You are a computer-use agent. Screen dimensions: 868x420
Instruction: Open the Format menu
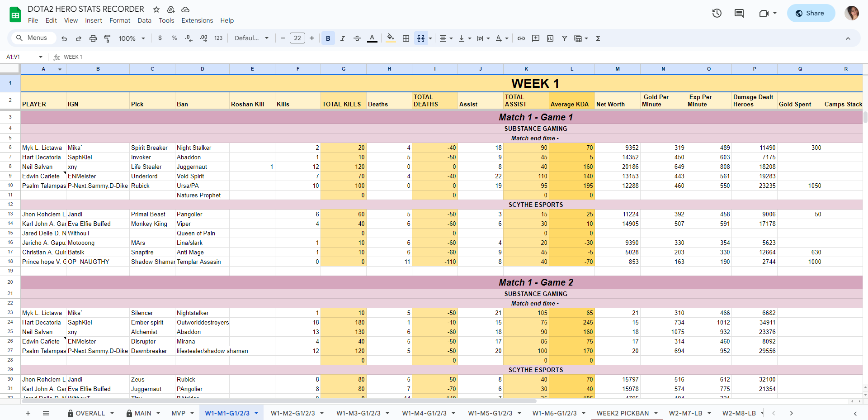(120, 20)
